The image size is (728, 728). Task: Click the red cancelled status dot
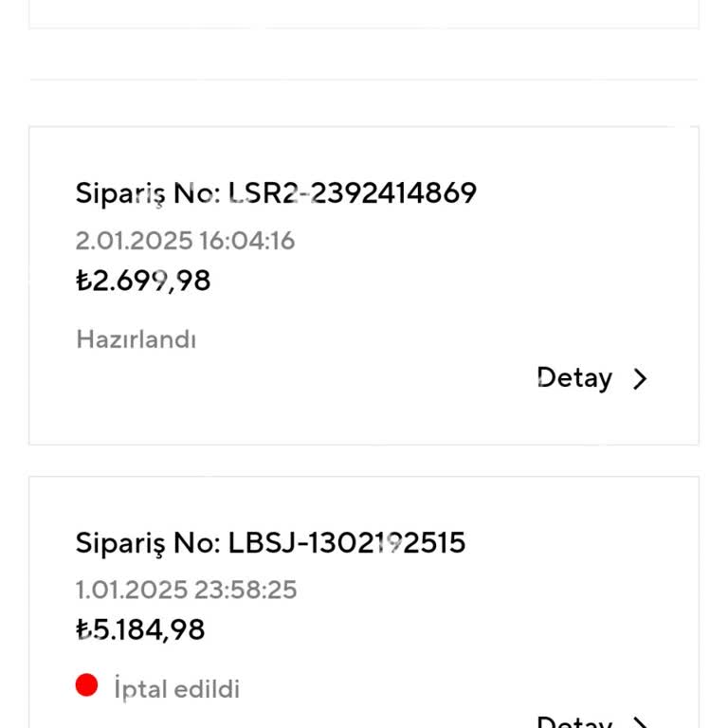[x=87, y=685]
